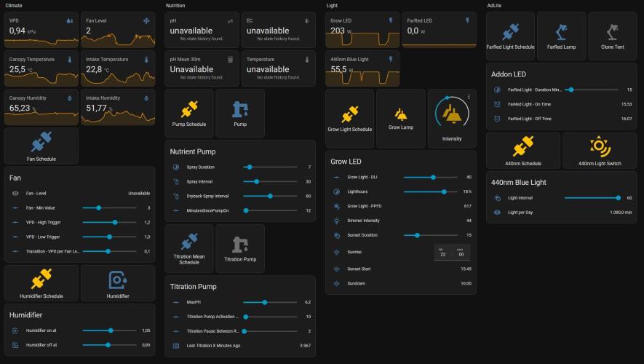
Task: Click the Sundown icon
Action: click(x=336, y=283)
